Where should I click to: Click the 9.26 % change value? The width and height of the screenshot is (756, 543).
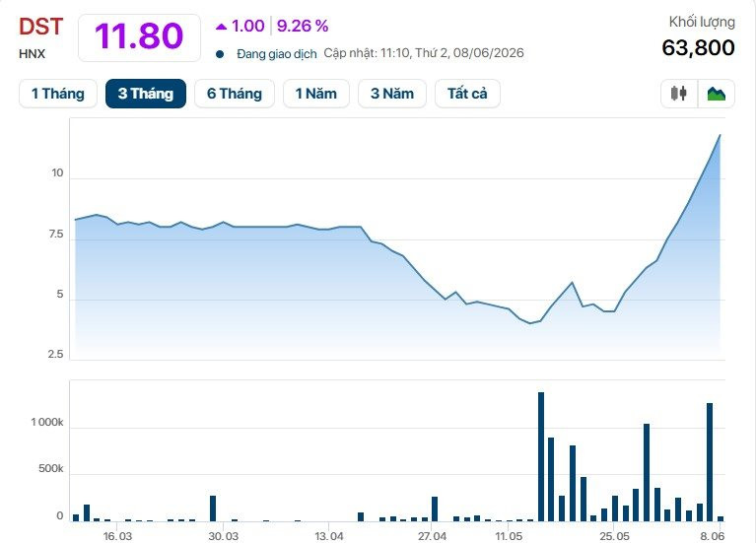pyautogui.click(x=303, y=26)
